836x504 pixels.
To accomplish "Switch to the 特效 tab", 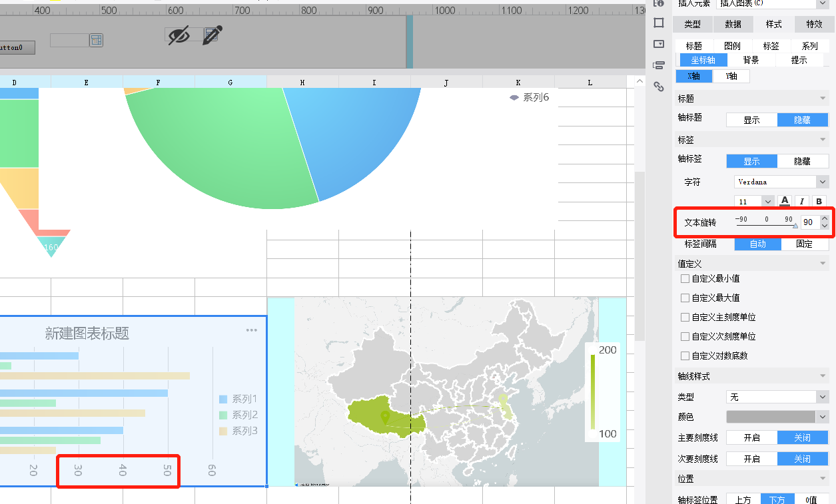I will [x=815, y=24].
